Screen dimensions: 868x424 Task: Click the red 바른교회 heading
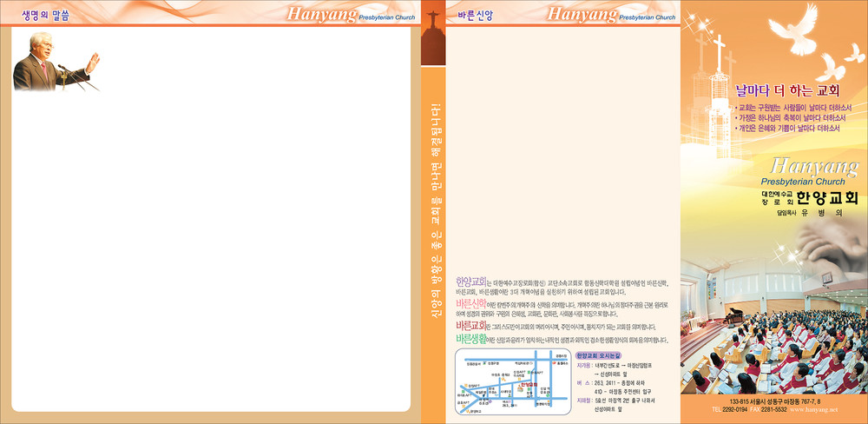click(470, 325)
